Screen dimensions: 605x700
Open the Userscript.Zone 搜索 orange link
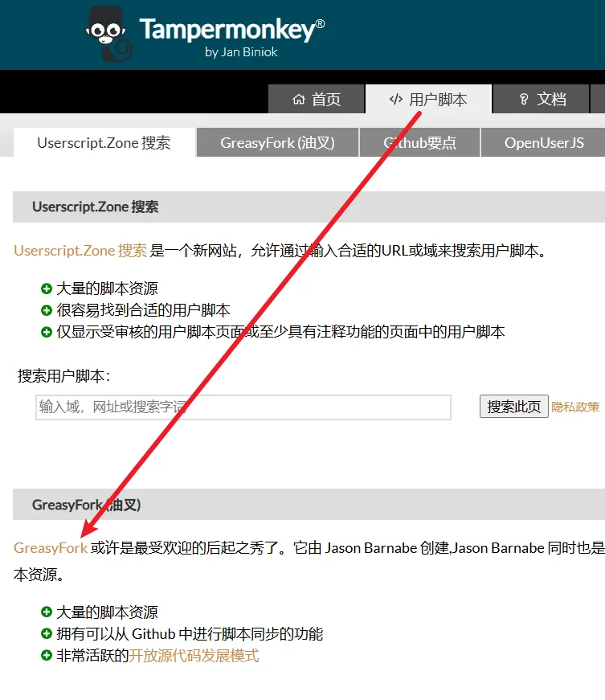click(x=80, y=251)
